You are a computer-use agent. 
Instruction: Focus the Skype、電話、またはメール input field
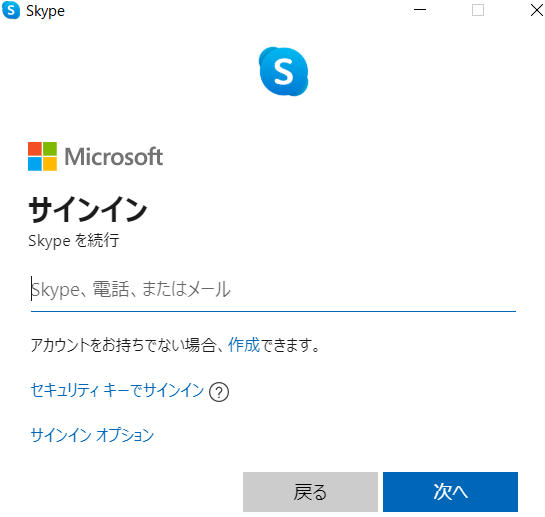click(273, 290)
